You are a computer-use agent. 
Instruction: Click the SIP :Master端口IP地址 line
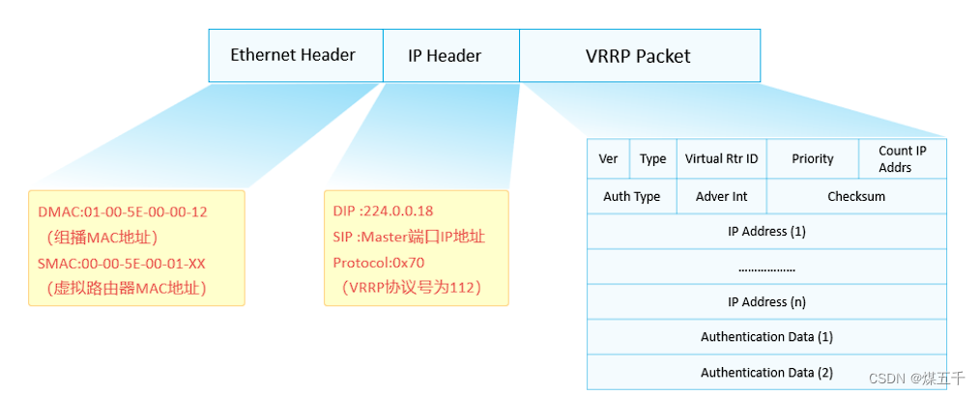(410, 237)
